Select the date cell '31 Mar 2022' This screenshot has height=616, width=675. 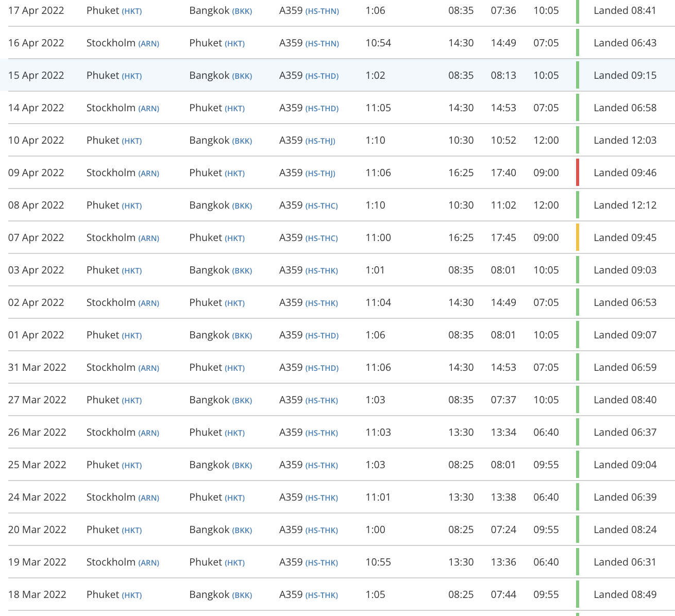tap(37, 367)
